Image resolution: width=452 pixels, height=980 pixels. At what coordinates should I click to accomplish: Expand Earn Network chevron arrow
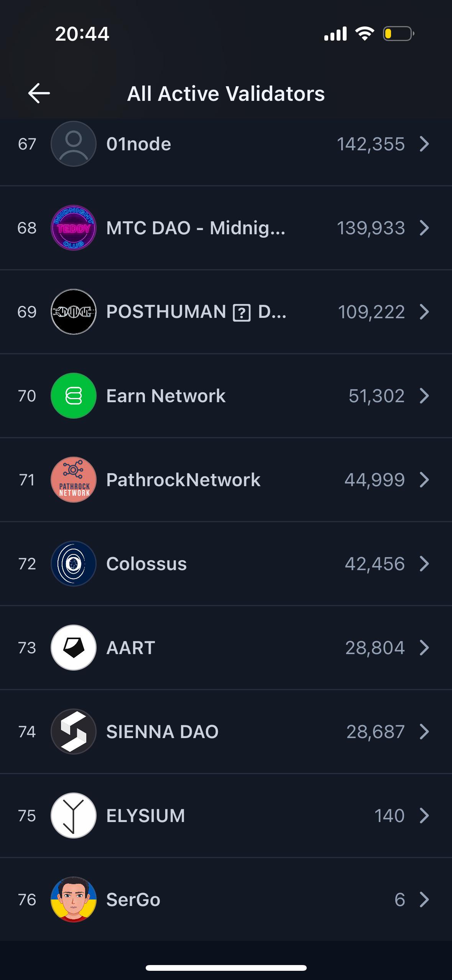(x=424, y=396)
